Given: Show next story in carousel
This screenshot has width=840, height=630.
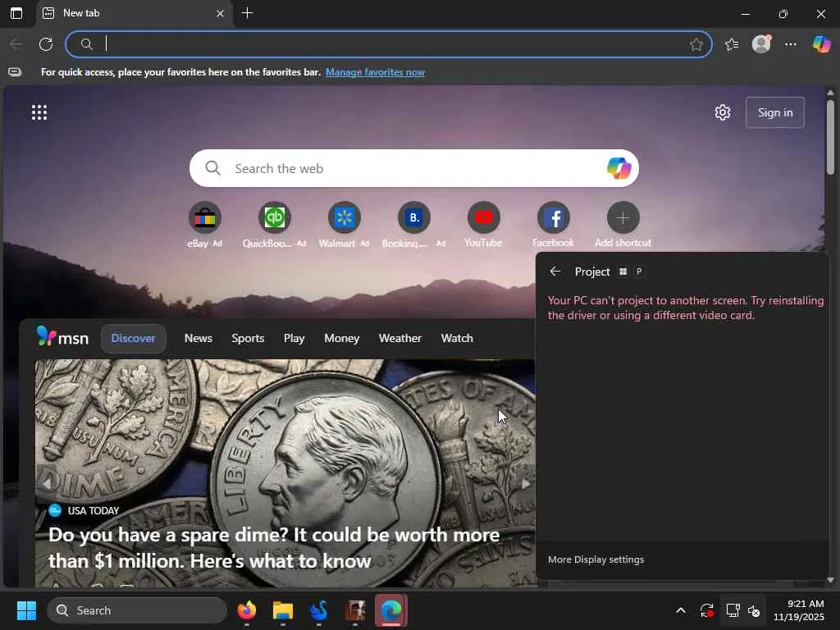Looking at the screenshot, I should point(525,484).
